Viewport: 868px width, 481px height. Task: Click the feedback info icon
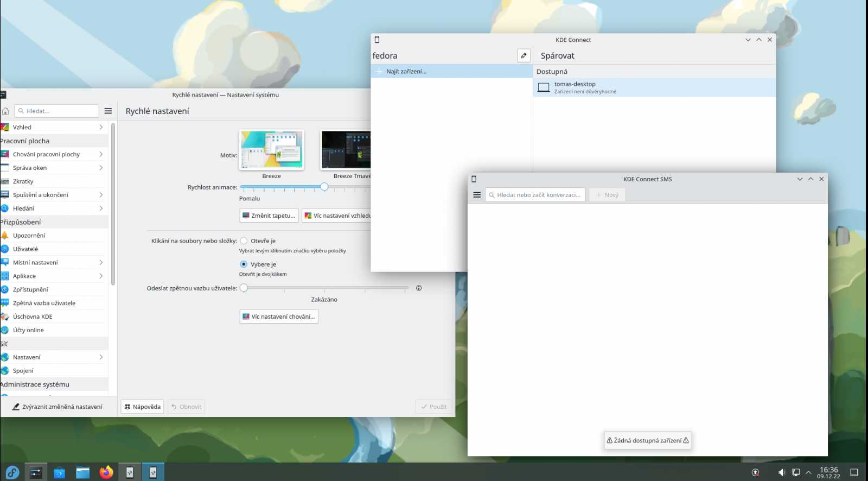(419, 288)
